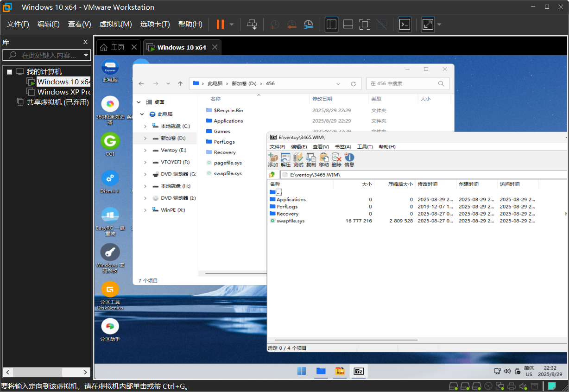Click the printer device icon in VMware status bar

coord(512,386)
